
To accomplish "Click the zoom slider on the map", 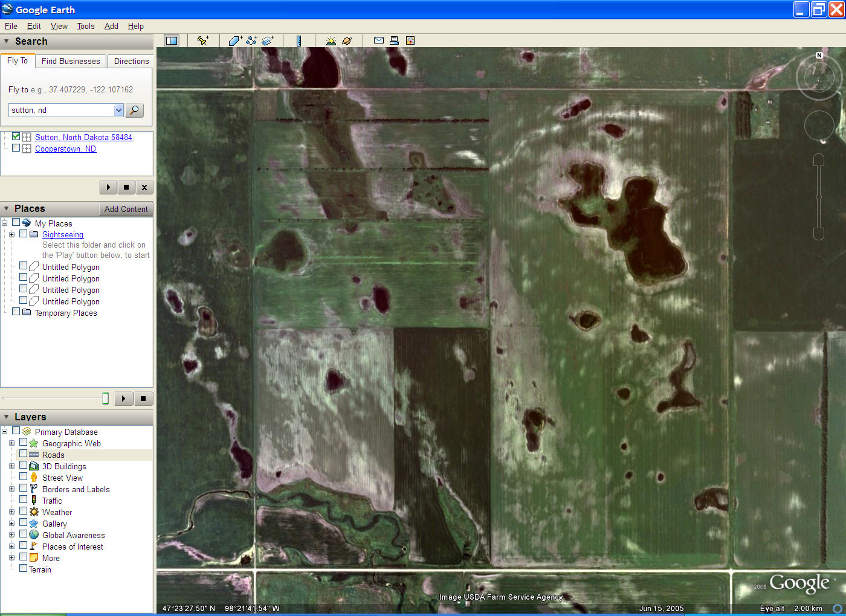I will (x=819, y=197).
